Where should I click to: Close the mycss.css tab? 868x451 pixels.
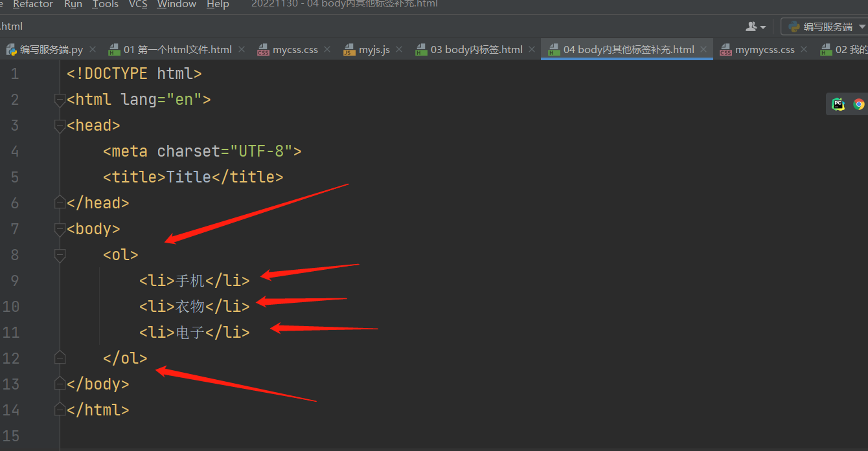(x=328, y=49)
